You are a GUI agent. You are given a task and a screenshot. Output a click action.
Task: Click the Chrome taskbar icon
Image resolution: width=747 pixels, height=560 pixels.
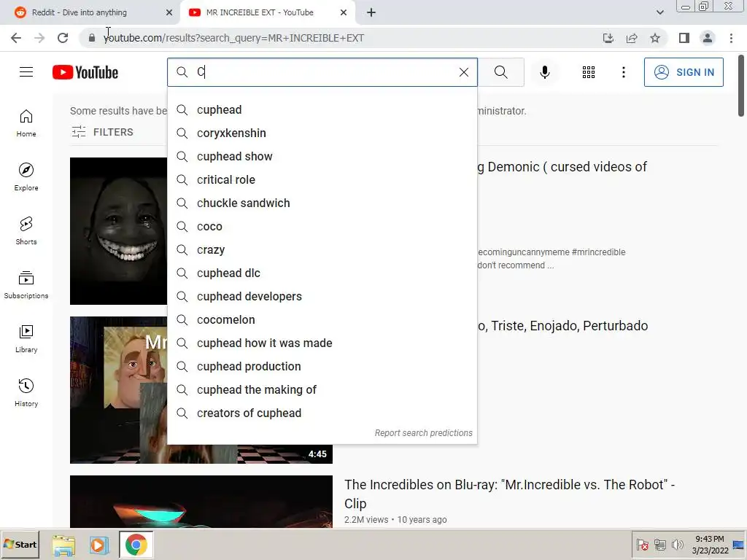coord(136,545)
